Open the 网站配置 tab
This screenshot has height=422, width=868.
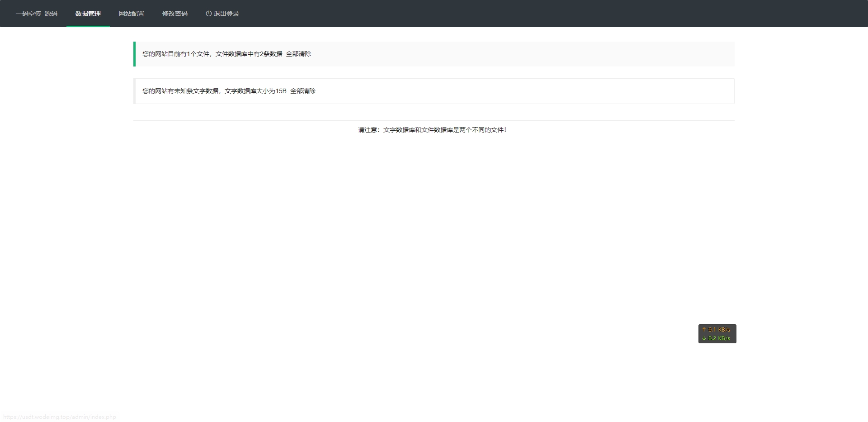(x=132, y=14)
